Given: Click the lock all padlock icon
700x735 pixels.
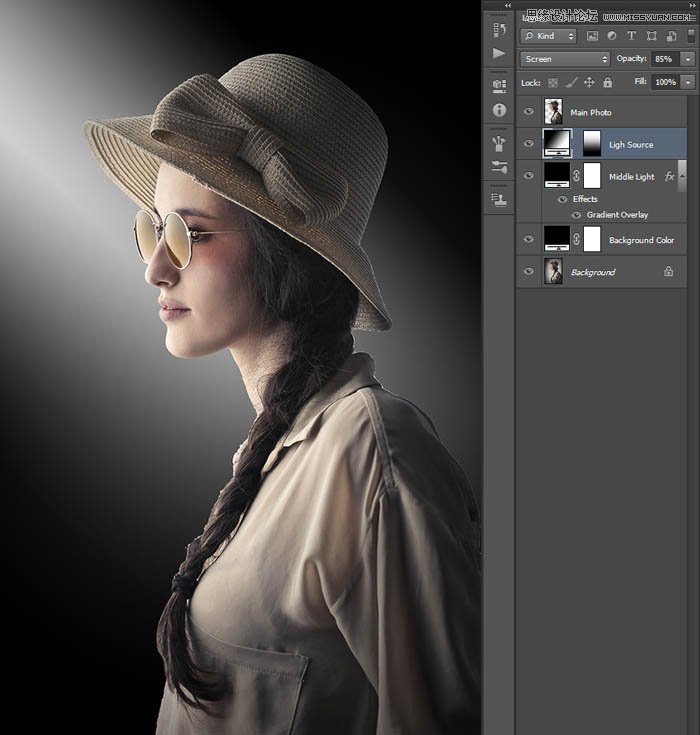Looking at the screenshot, I should (x=607, y=82).
